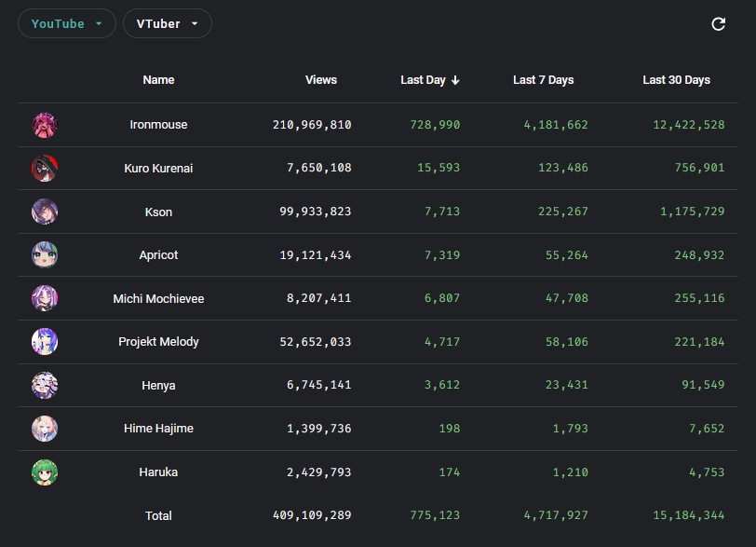Open the YouTube platform dropdown
The image size is (756, 547).
pos(67,24)
